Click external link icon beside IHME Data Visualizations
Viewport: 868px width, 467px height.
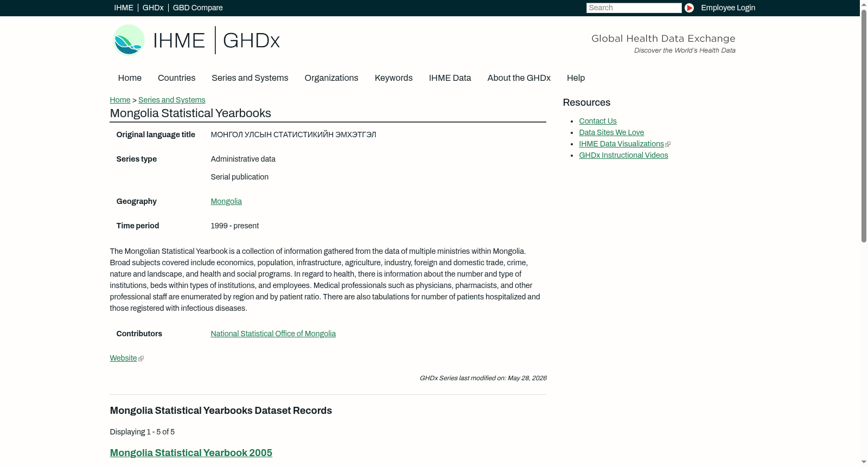[668, 144]
